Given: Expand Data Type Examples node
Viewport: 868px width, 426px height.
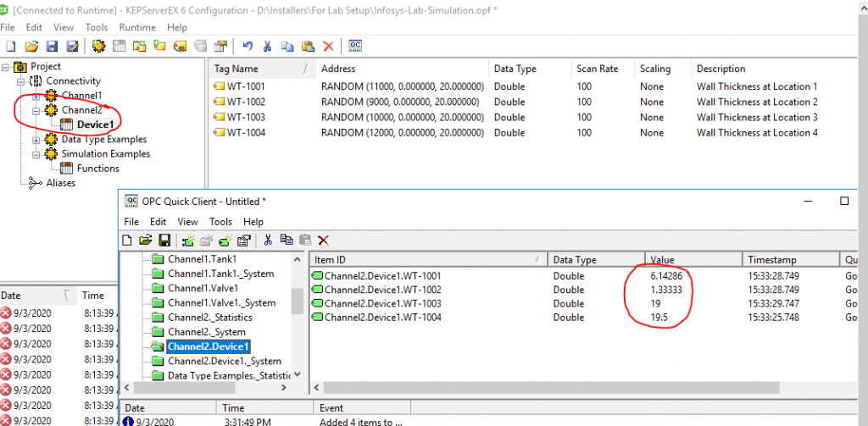Looking at the screenshot, I should click(36, 140).
